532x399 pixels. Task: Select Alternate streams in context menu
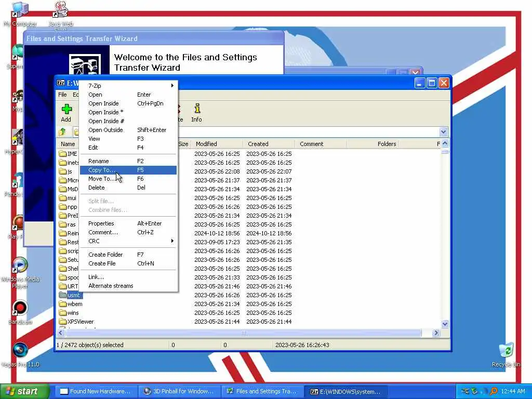(x=128, y=286)
